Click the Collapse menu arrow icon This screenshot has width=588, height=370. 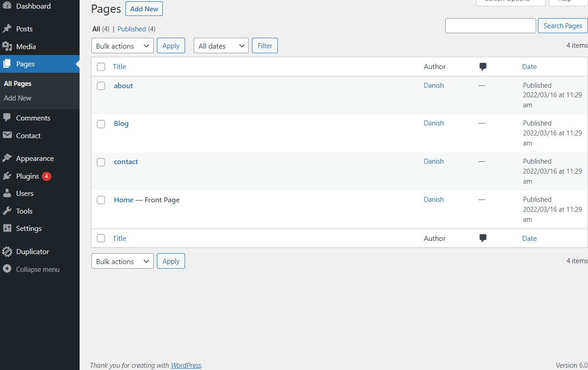click(x=7, y=269)
